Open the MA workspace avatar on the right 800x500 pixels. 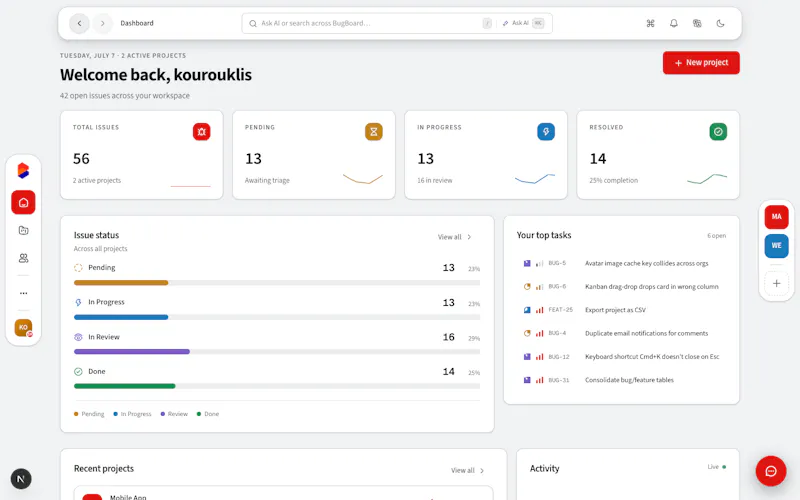click(x=777, y=217)
